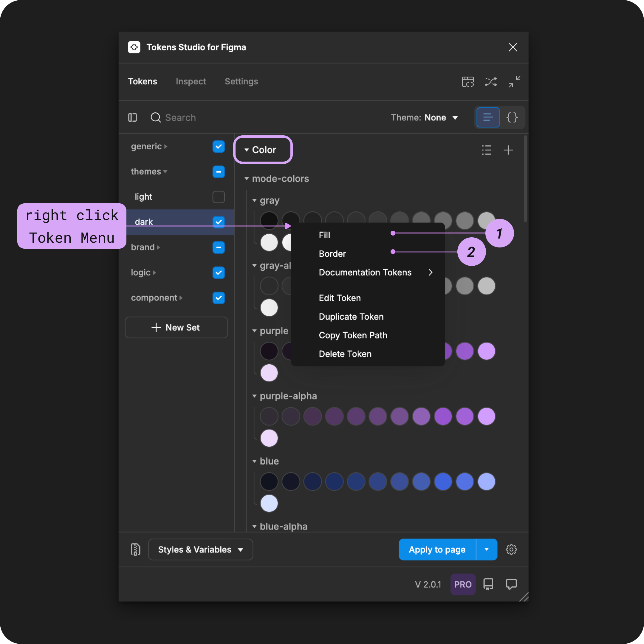Select Duplicate Token menu entry
This screenshot has width=644, height=644.
click(368, 317)
